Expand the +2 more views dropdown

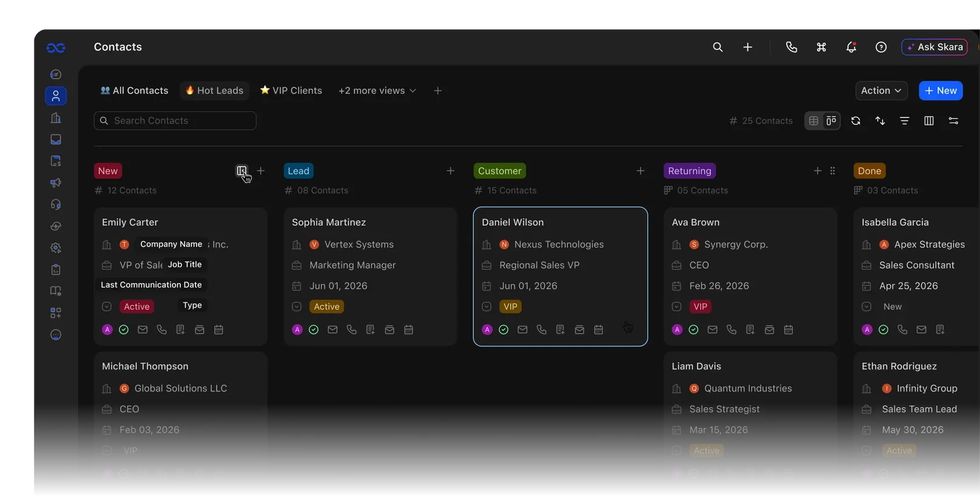click(x=377, y=90)
